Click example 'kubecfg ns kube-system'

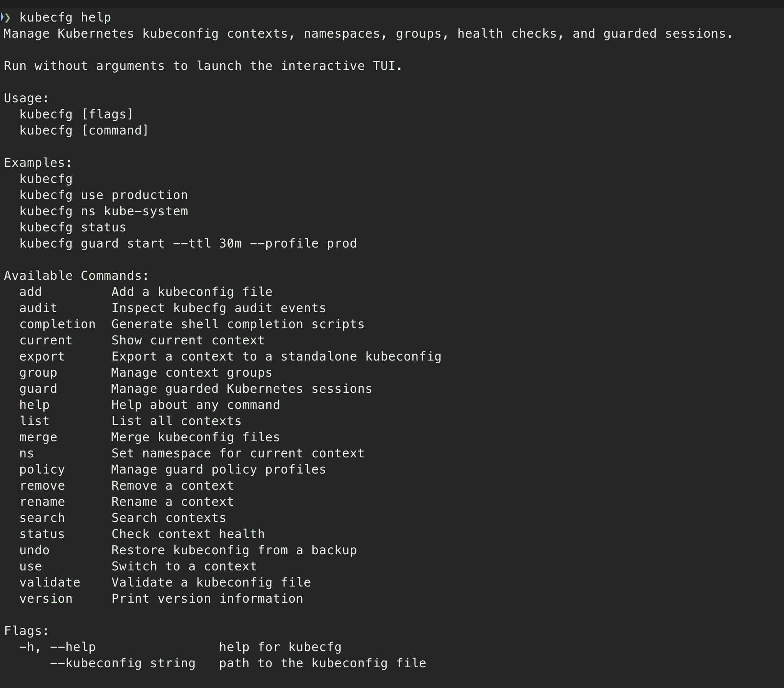click(104, 211)
